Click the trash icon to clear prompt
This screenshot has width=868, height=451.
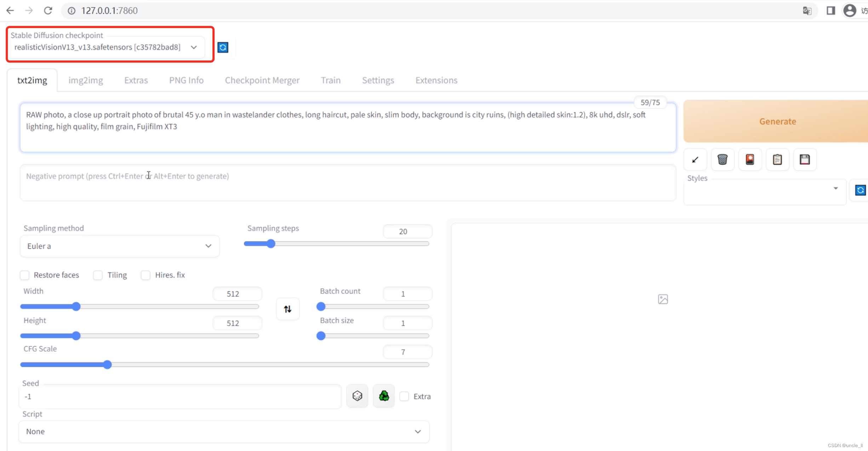[722, 160]
